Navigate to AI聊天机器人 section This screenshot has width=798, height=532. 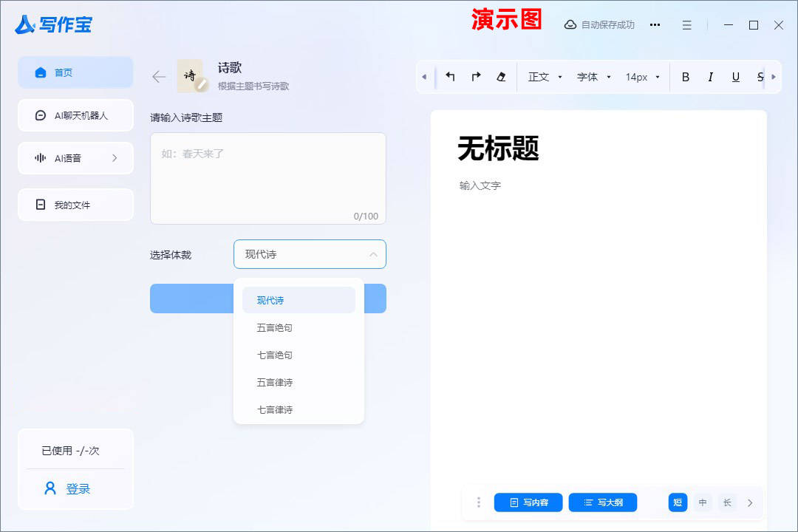[75, 115]
